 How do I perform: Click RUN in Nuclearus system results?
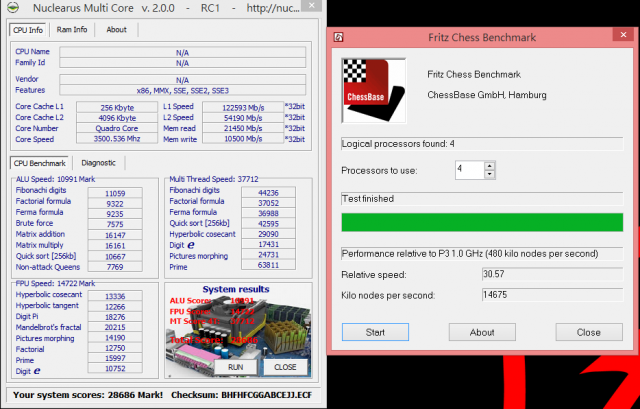coord(236,367)
